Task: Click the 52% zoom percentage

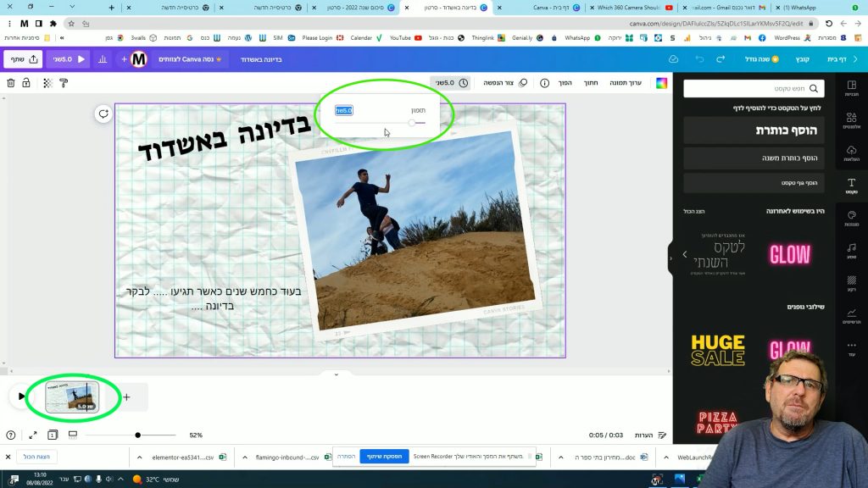Action: click(x=196, y=435)
